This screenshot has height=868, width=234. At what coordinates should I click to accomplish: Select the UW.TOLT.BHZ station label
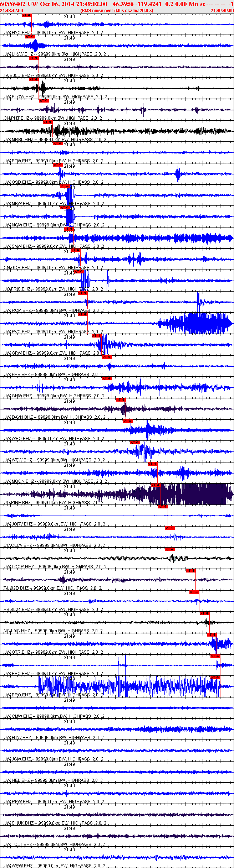(54, 845)
